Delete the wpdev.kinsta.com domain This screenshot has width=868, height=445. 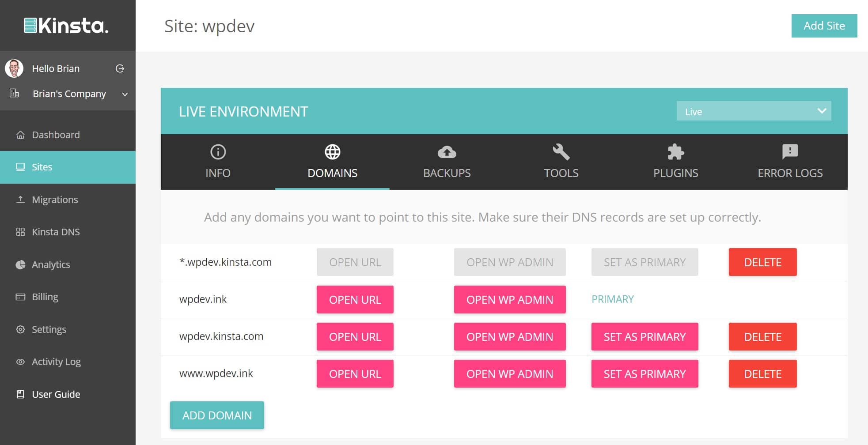pos(762,336)
